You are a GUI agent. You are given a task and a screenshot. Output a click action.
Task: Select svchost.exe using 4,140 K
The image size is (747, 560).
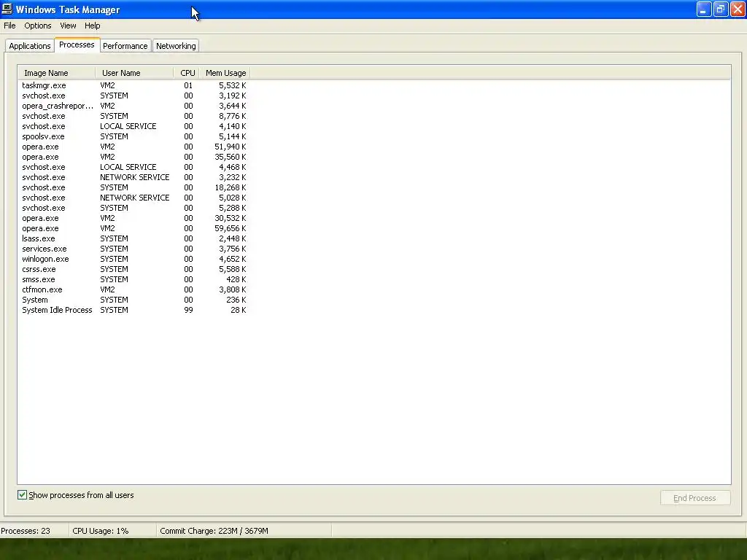(134, 126)
